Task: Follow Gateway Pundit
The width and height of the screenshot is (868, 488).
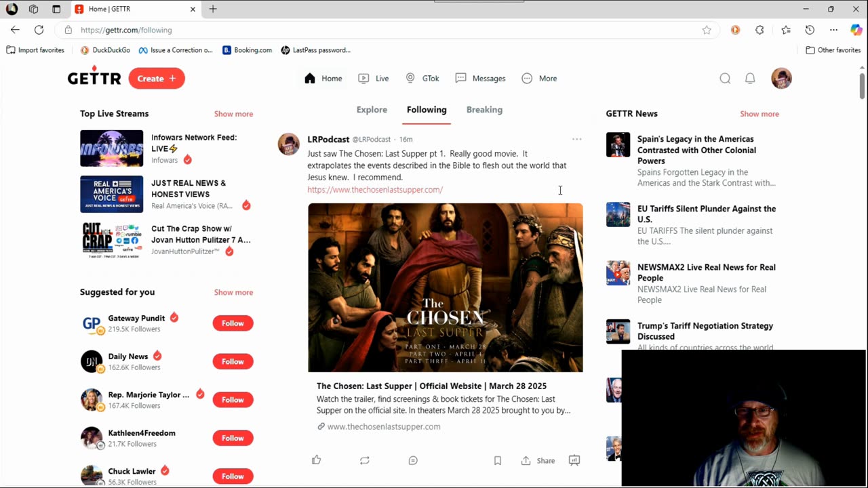Action: pos(233,323)
